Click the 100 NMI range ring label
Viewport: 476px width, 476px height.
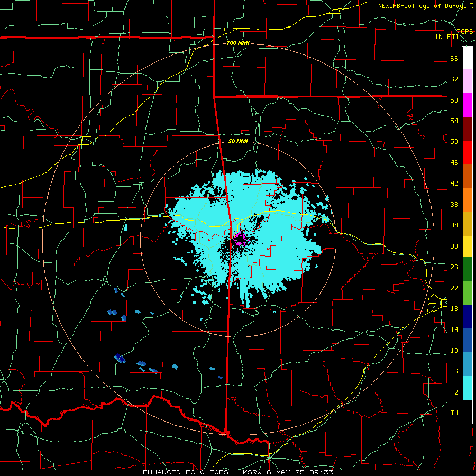(x=238, y=43)
